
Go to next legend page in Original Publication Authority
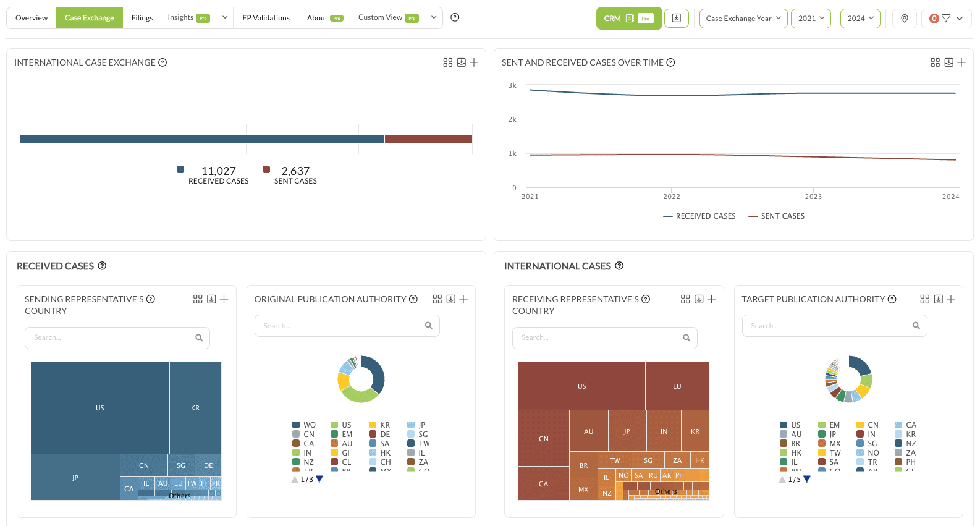pos(319,480)
